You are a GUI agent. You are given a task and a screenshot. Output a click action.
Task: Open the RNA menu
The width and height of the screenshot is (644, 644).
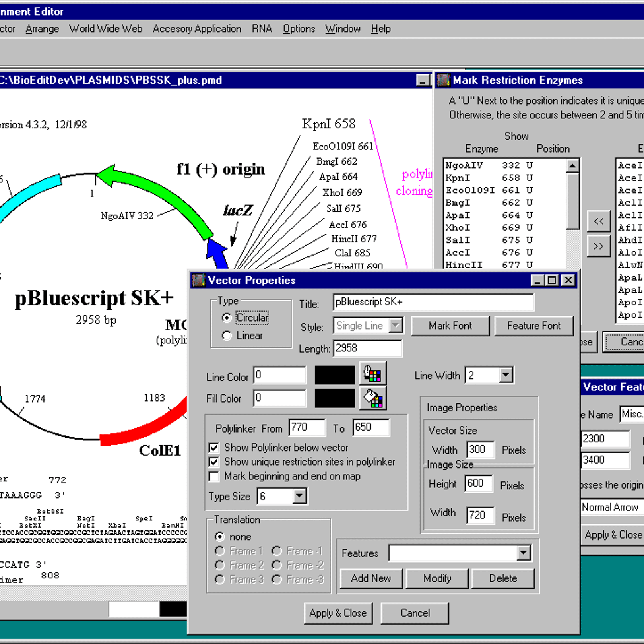pos(262,29)
